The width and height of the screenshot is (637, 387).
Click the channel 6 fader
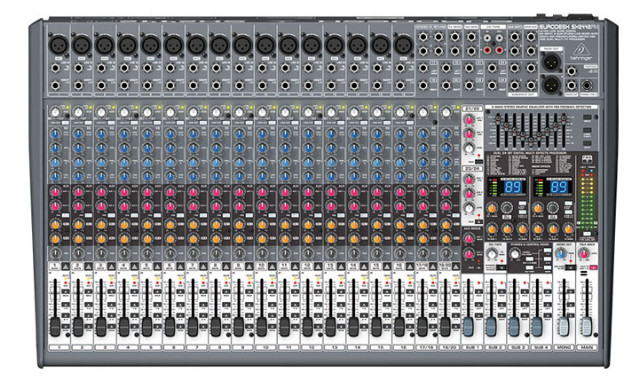pyautogui.click(x=170, y=327)
